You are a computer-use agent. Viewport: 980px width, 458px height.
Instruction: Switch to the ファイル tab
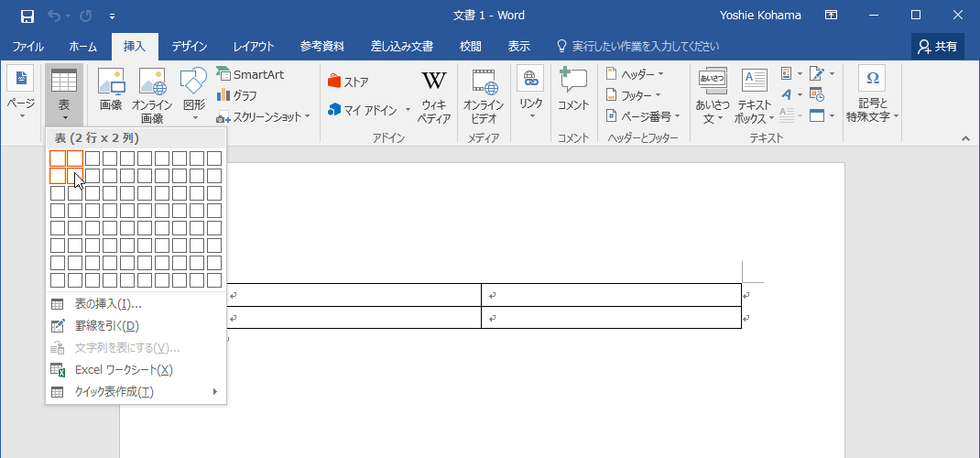pyautogui.click(x=28, y=46)
